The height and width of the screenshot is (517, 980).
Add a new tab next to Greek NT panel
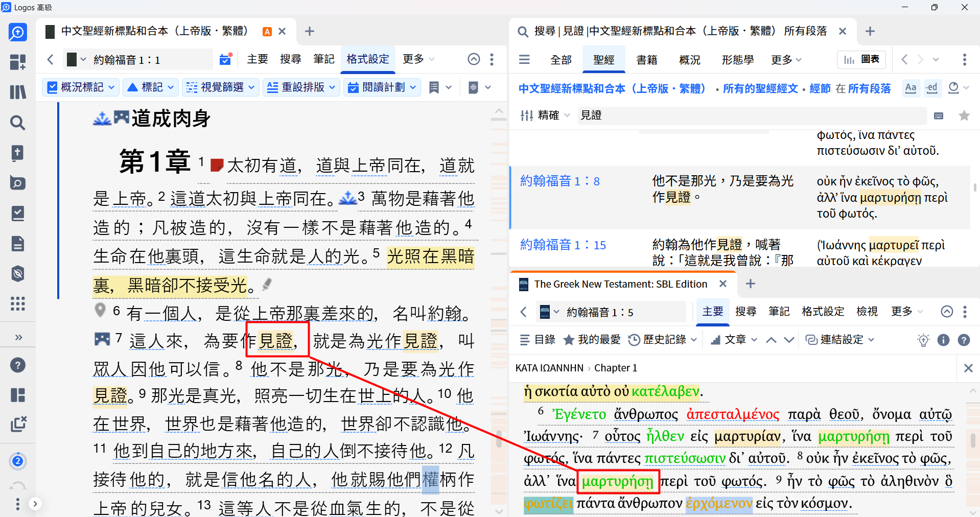(x=750, y=284)
